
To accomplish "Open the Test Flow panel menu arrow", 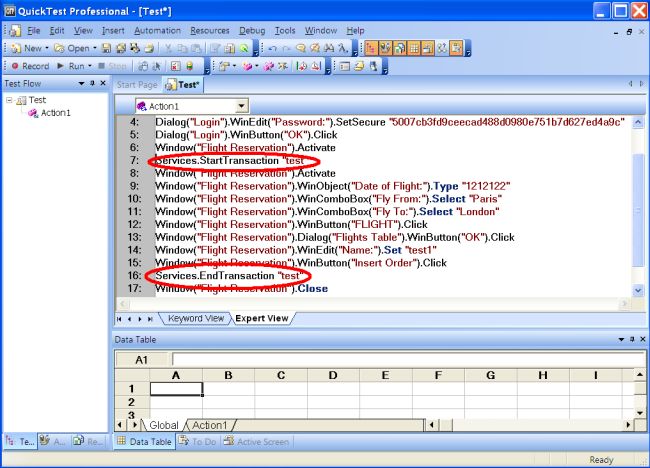I will click(x=81, y=83).
